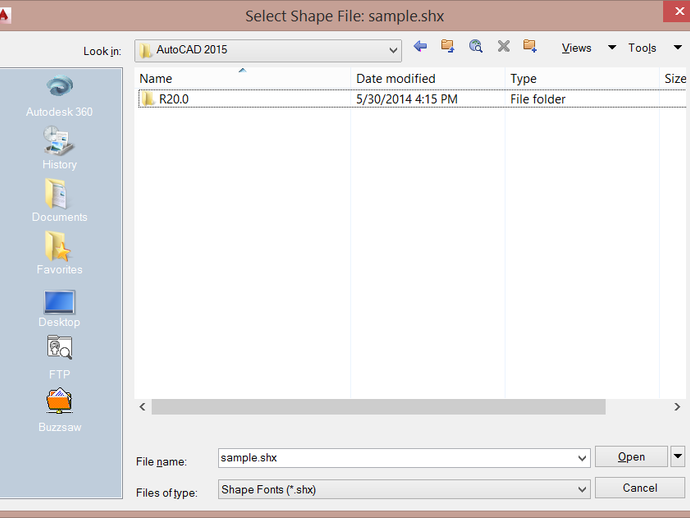Select the '5/30/2014 4:15 PM' date cell
690x518 pixels.
coord(407,99)
